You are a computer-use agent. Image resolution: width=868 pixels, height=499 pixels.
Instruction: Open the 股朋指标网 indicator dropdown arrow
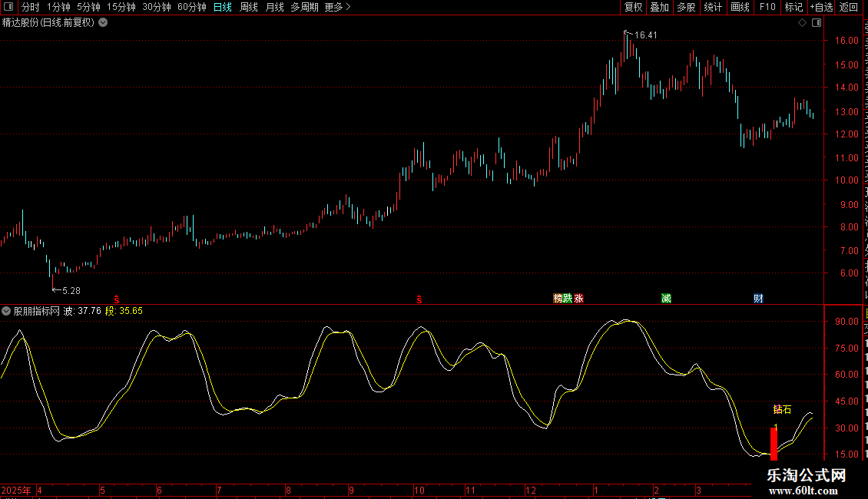coord(6,311)
